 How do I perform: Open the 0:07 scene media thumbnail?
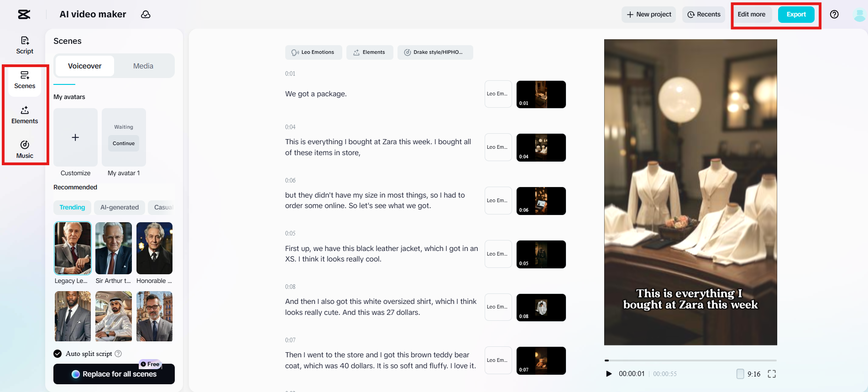pos(541,361)
